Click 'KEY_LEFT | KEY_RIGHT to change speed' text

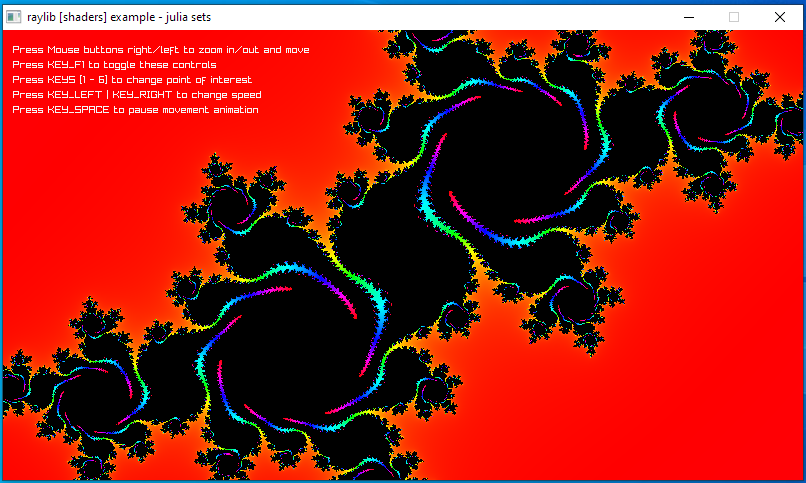[137, 95]
